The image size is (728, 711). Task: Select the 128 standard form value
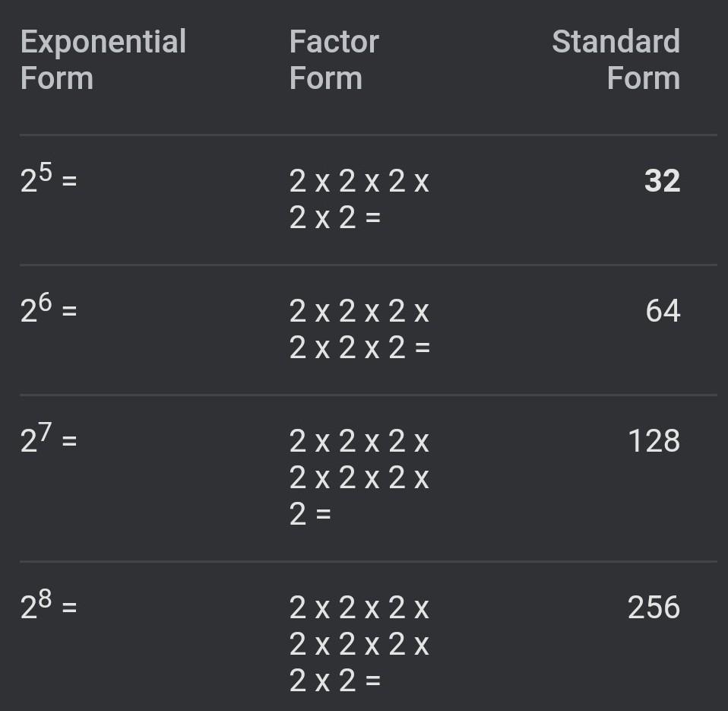coord(654,440)
